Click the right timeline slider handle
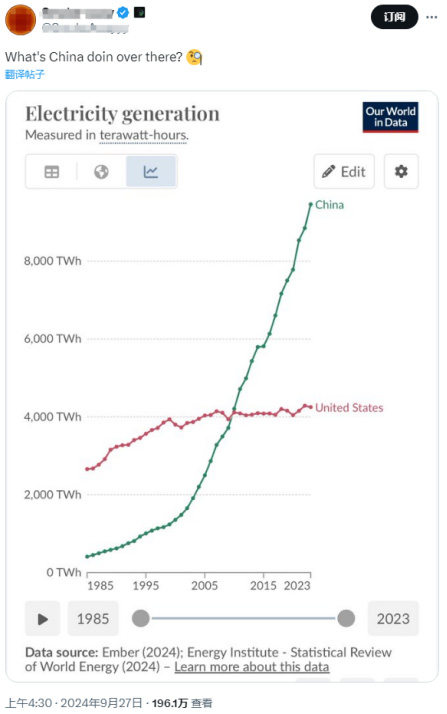 [346, 618]
